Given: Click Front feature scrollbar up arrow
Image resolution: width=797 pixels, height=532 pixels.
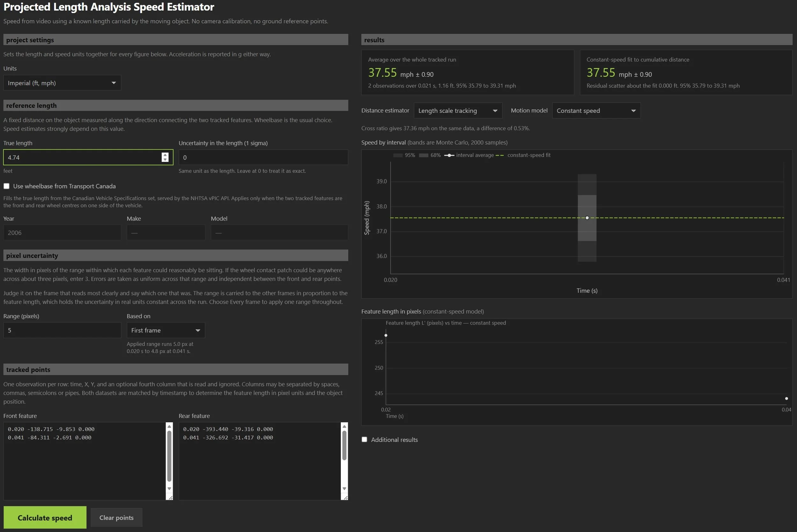Looking at the screenshot, I should tap(169, 427).
